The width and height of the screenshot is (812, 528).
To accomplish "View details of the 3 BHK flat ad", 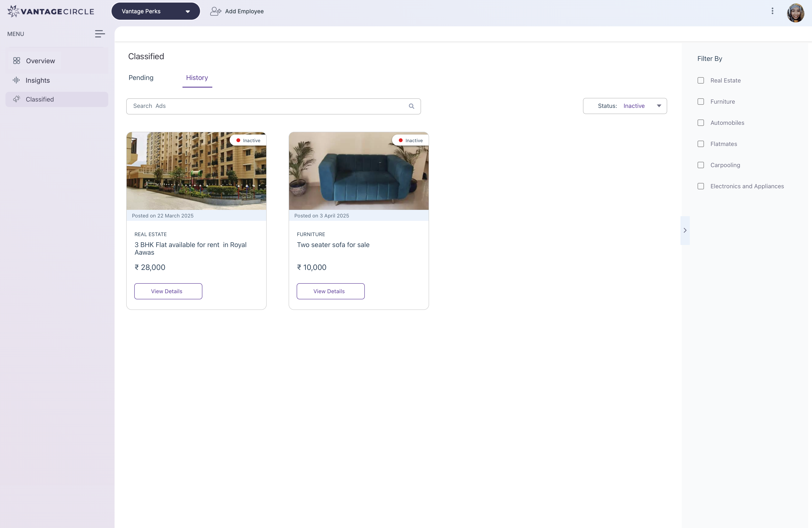I will point(168,291).
